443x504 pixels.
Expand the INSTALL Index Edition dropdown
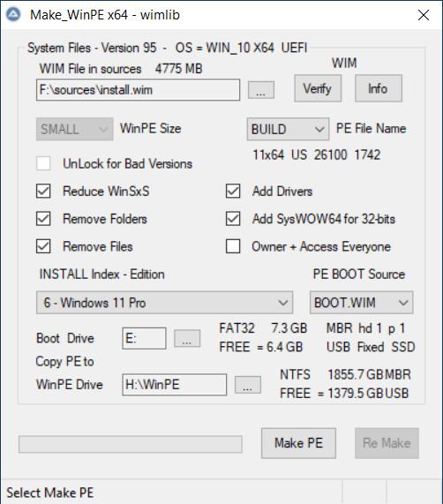[x=164, y=303]
